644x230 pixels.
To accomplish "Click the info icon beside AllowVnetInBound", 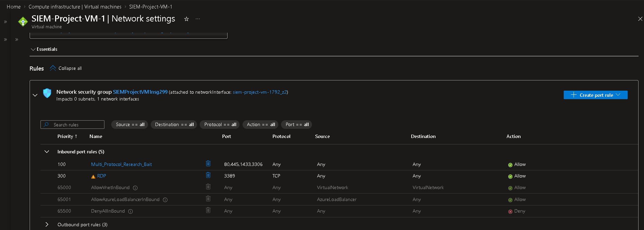I will (135, 188).
